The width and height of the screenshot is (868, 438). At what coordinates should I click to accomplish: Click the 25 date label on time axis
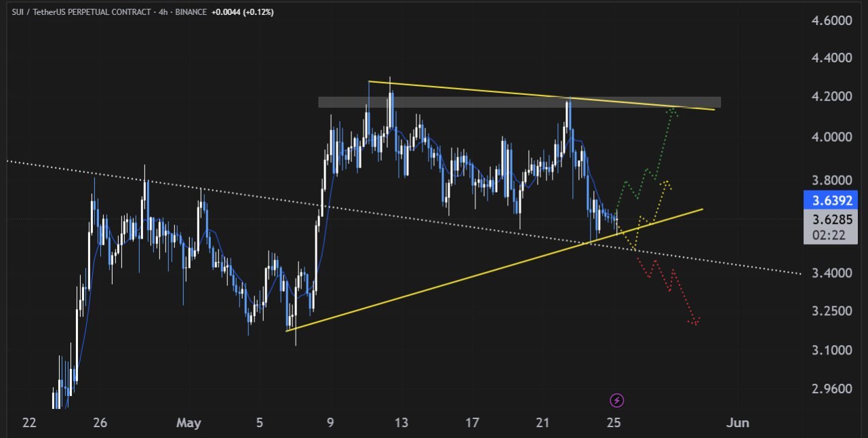[614, 423]
